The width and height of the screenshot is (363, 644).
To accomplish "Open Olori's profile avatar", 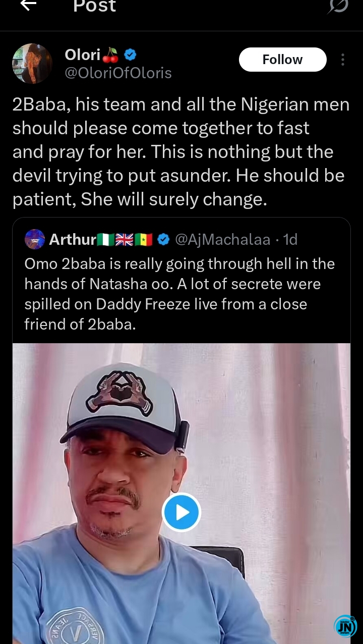I will tap(32, 64).
